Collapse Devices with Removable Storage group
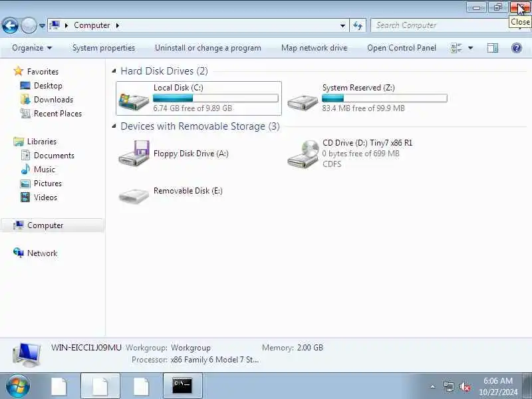 click(x=114, y=126)
